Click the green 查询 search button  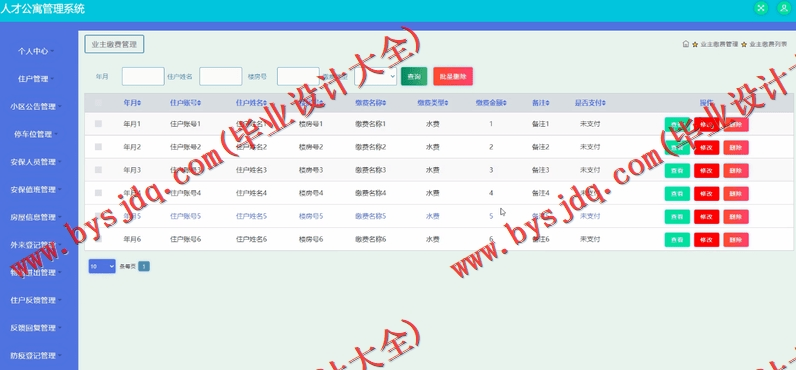coord(414,76)
